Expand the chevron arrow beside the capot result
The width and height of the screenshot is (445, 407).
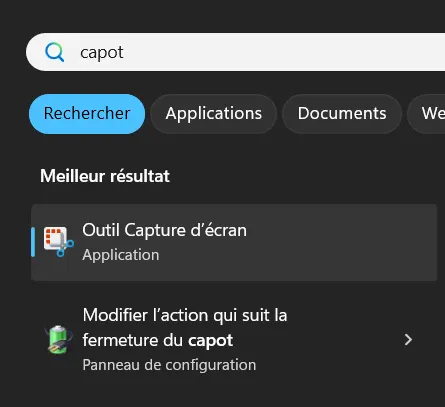(408, 340)
